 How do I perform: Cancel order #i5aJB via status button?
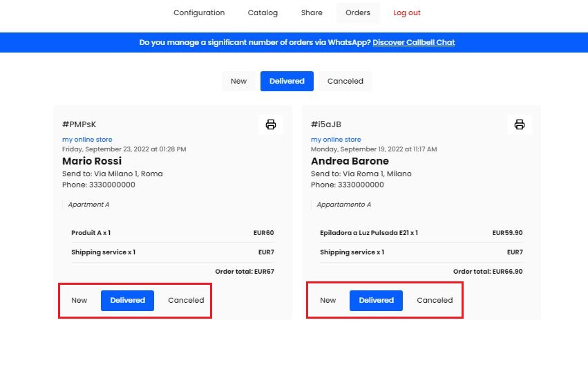tap(435, 300)
